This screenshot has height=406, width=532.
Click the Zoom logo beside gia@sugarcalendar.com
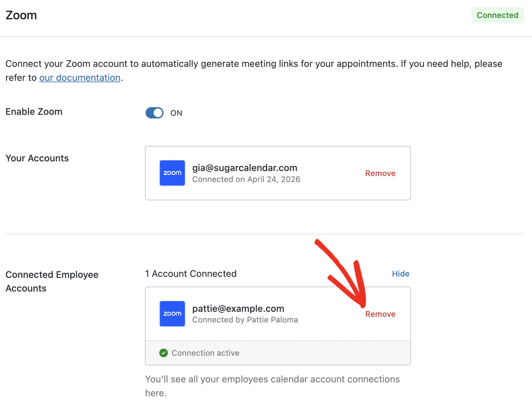[x=172, y=173]
